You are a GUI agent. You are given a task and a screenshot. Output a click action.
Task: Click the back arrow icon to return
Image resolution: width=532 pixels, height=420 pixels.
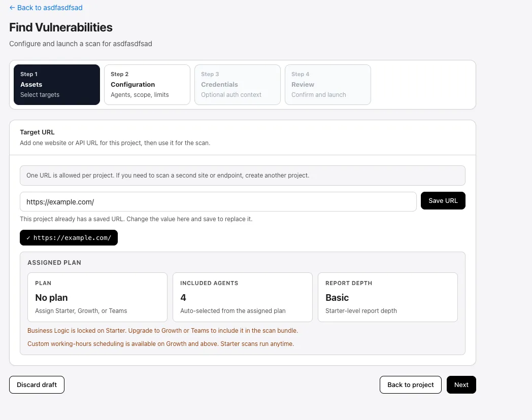pos(12,8)
